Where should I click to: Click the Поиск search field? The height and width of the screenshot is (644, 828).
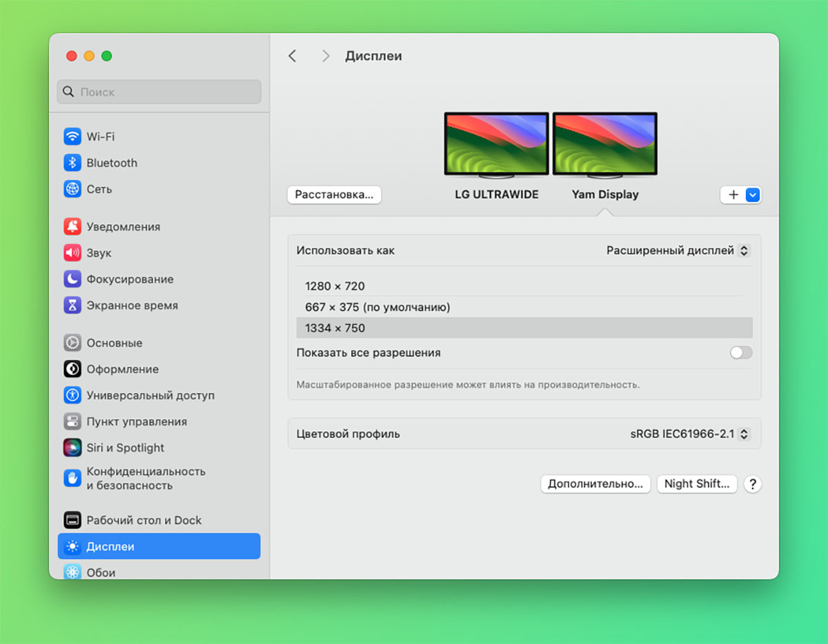[159, 92]
